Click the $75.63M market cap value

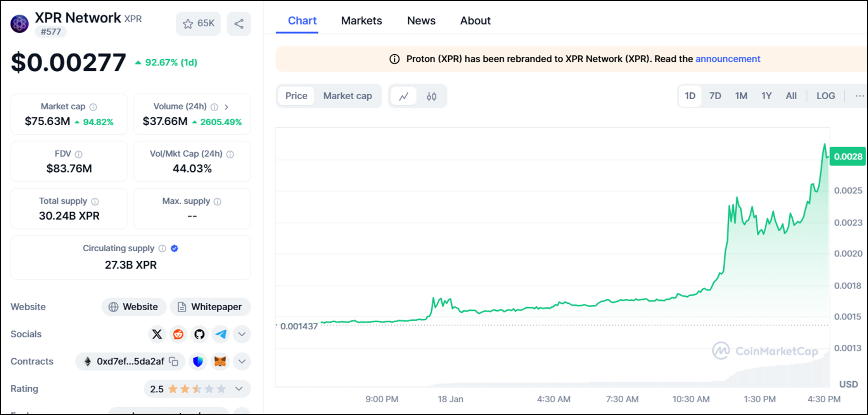click(47, 121)
